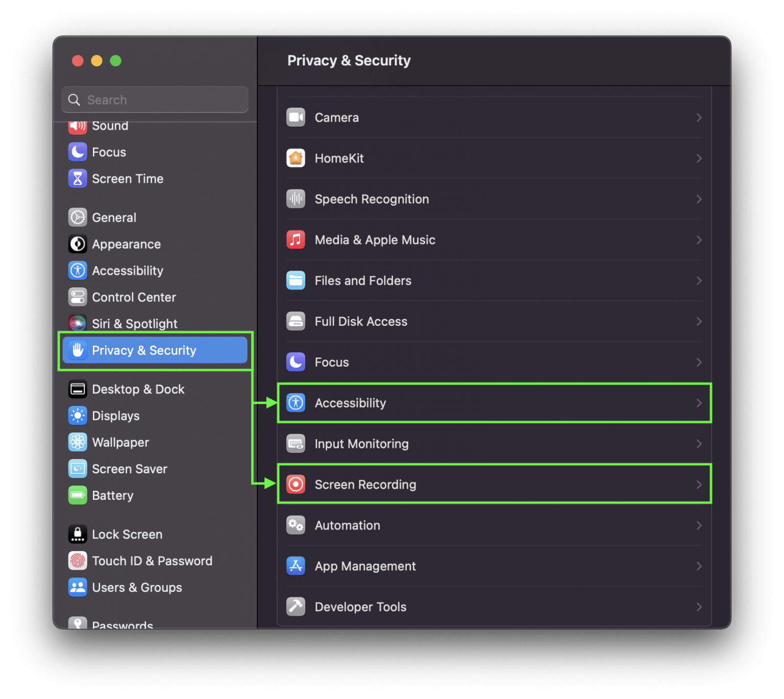Open General settings pane

click(x=155, y=218)
